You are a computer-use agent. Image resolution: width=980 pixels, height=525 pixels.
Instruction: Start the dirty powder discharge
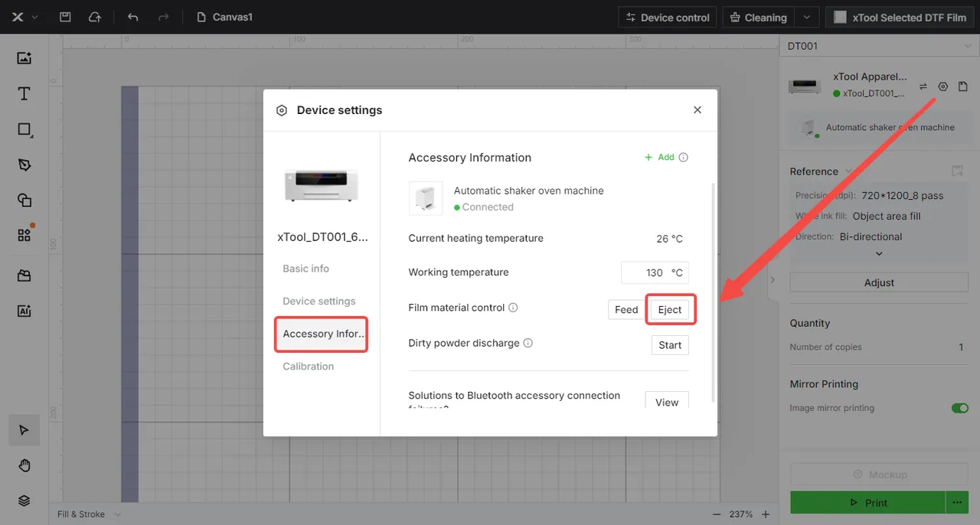(670, 345)
